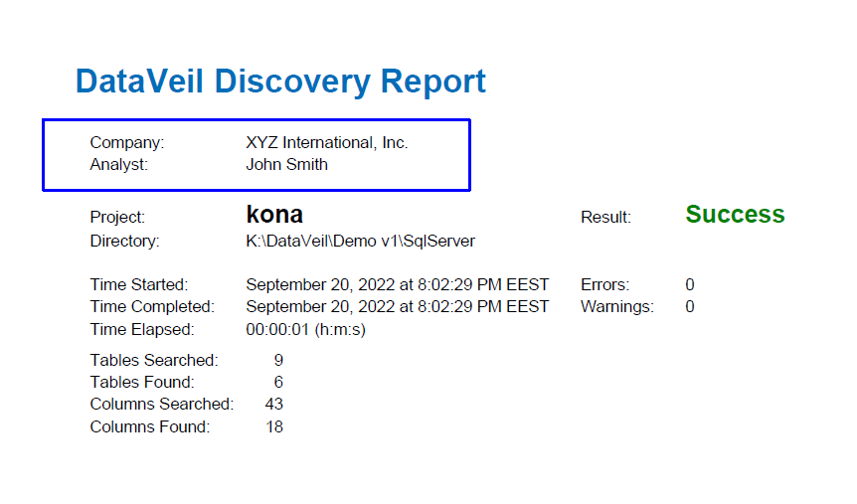Click the Project label
Screen dimensions: 857x504
coord(117,217)
